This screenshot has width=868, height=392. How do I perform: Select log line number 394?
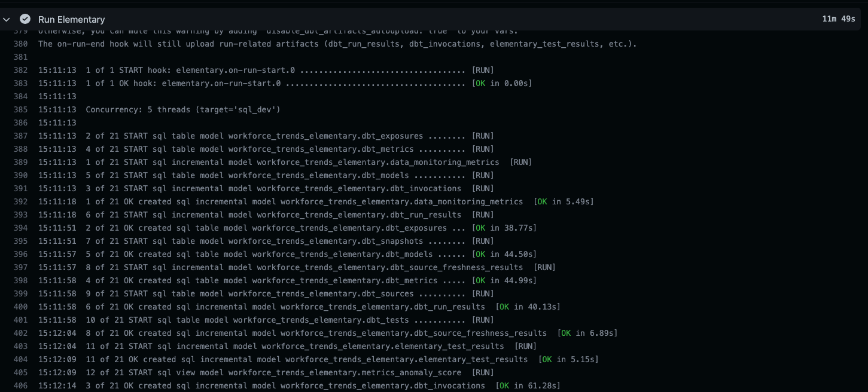(21, 228)
